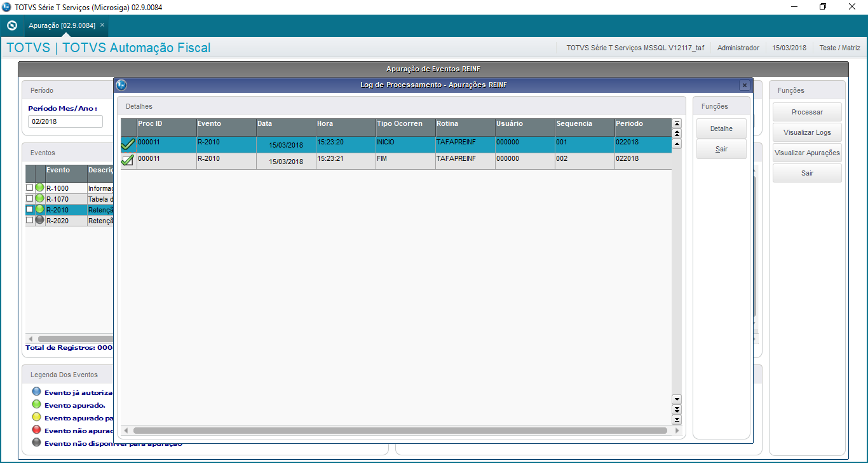The height and width of the screenshot is (463, 868).
Task: Open Visualizar Apurações
Action: tap(807, 153)
